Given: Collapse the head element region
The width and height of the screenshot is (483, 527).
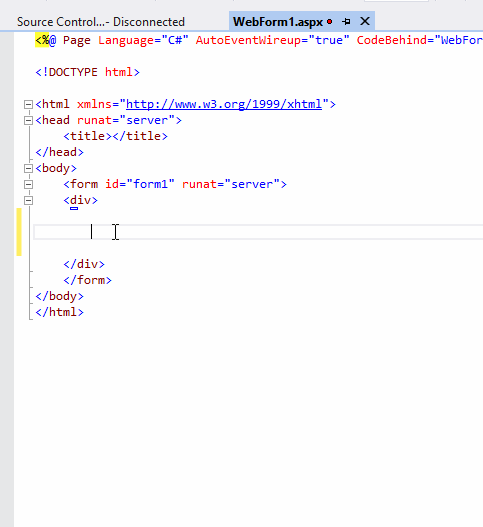Looking at the screenshot, I should tap(29, 120).
